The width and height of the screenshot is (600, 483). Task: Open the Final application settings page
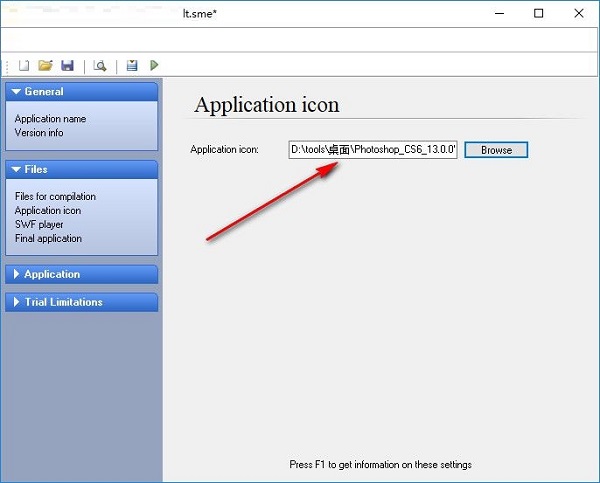coord(48,238)
